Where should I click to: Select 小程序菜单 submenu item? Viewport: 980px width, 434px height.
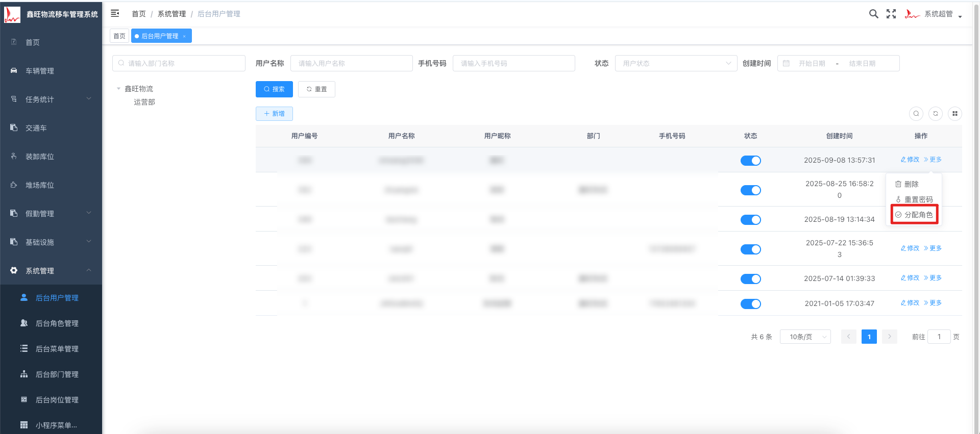(51, 425)
